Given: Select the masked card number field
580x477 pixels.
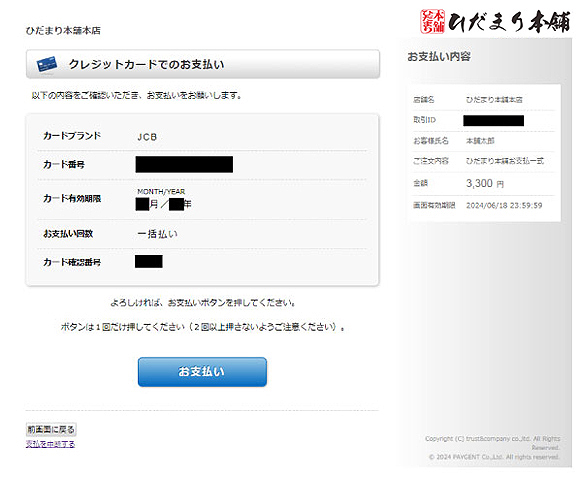Looking at the screenshot, I should [184, 165].
